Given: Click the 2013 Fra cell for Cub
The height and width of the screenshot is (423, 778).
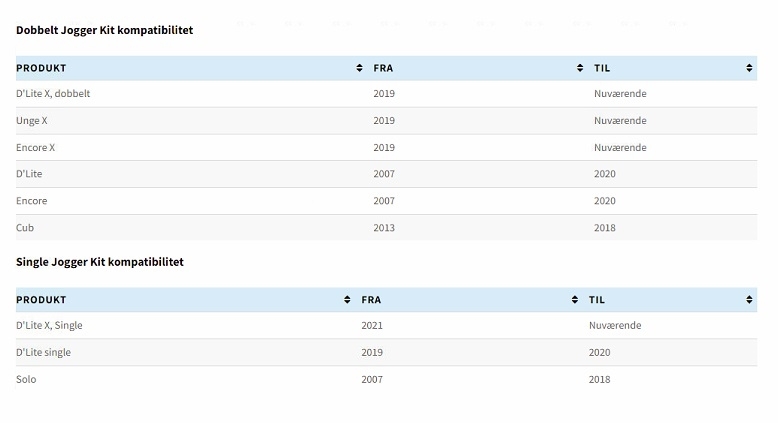Looking at the screenshot, I should point(384,228).
